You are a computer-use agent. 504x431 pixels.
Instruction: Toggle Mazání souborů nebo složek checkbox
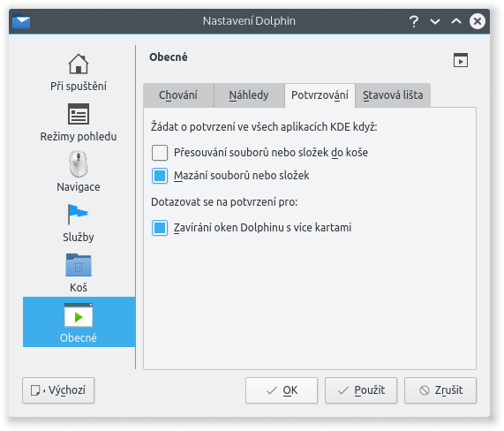[x=160, y=176]
